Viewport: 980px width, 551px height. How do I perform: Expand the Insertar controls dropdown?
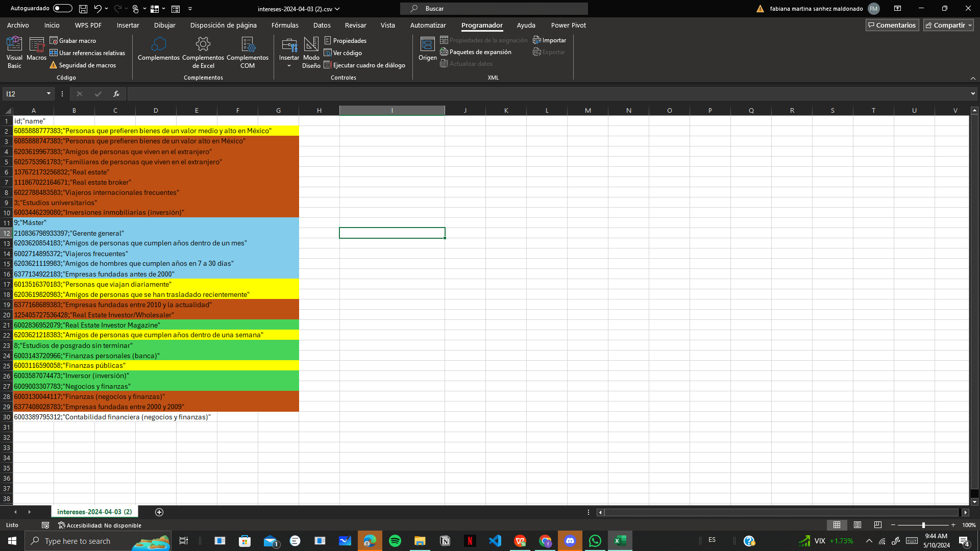click(x=289, y=65)
